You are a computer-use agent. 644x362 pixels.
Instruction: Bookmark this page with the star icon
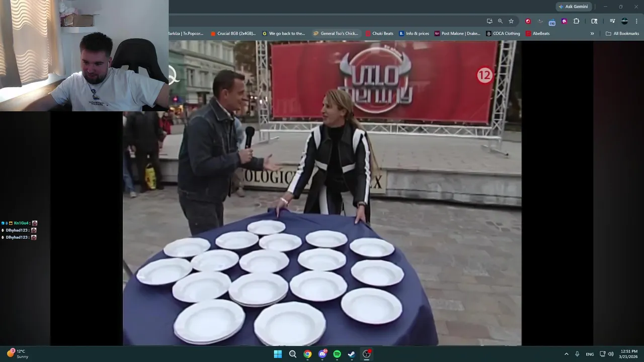click(x=511, y=21)
